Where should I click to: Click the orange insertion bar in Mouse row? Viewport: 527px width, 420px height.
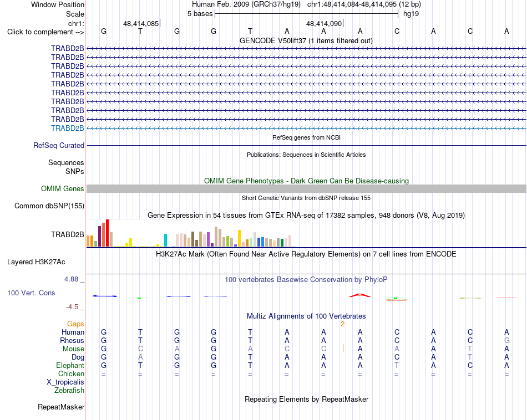[343, 348]
